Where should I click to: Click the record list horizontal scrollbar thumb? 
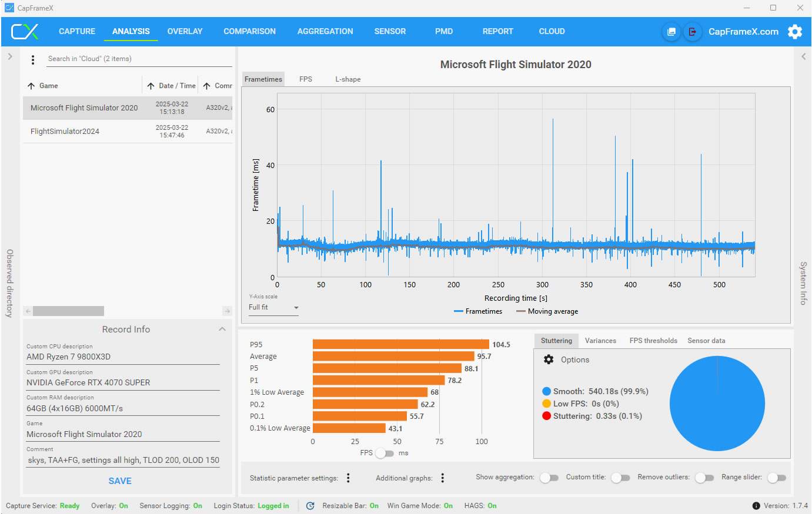click(68, 311)
